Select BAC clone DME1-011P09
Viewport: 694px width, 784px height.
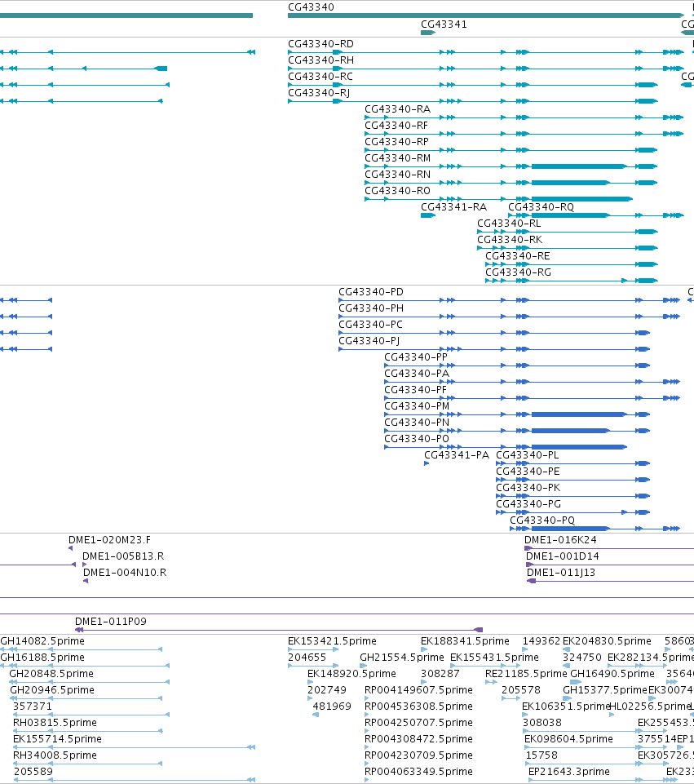coord(110,622)
